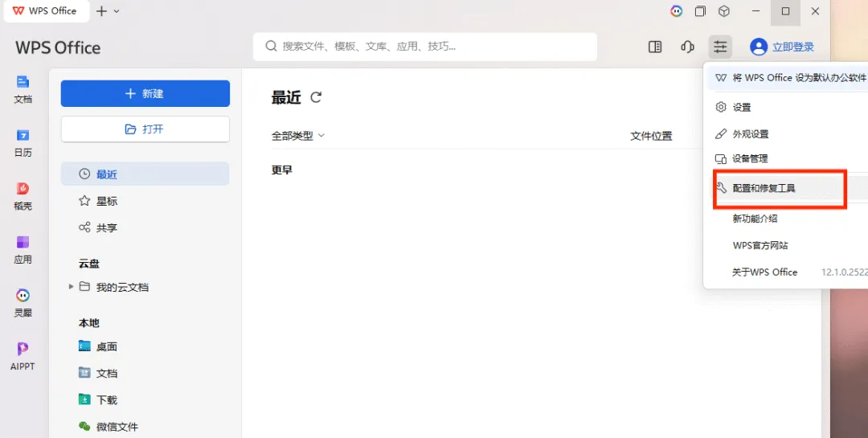Maximize the WPS Office window
The height and width of the screenshot is (438, 868).
tap(785, 11)
